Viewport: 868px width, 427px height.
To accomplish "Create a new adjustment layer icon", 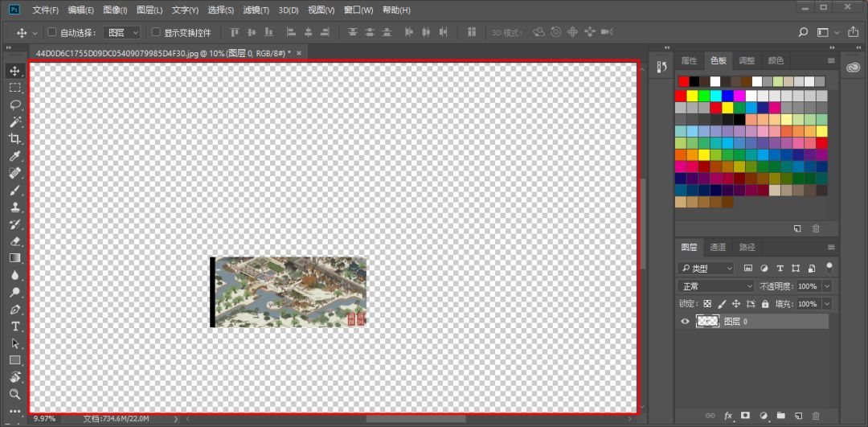I will (764, 416).
